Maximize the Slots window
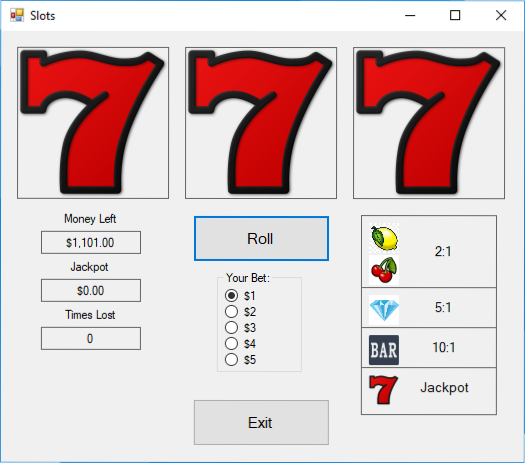The width and height of the screenshot is (525, 463). 455,15
